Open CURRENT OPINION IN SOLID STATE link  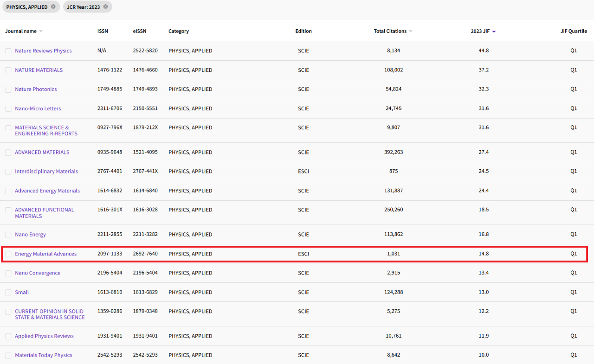tap(50, 314)
